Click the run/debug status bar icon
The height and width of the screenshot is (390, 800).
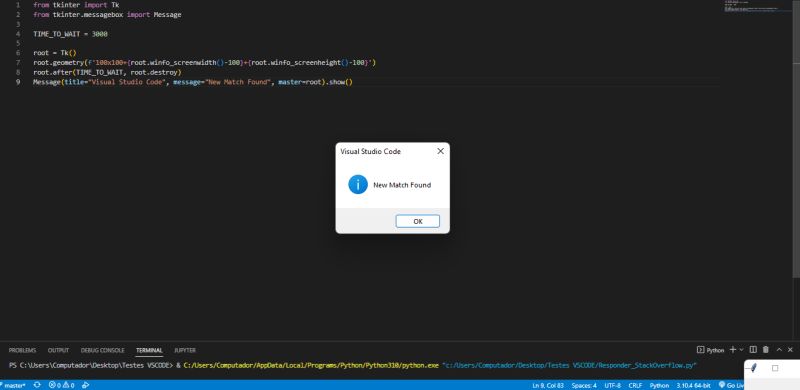86,385
